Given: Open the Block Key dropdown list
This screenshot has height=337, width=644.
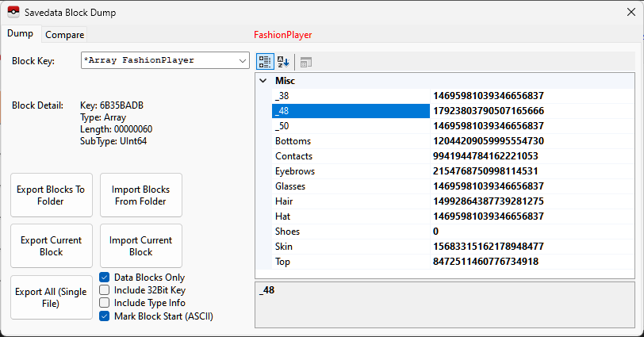Looking at the screenshot, I should point(243,61).
